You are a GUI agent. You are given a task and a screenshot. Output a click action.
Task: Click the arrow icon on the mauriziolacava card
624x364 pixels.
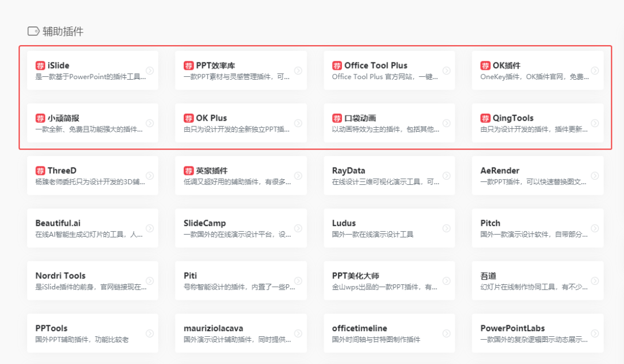pos(298,333)
